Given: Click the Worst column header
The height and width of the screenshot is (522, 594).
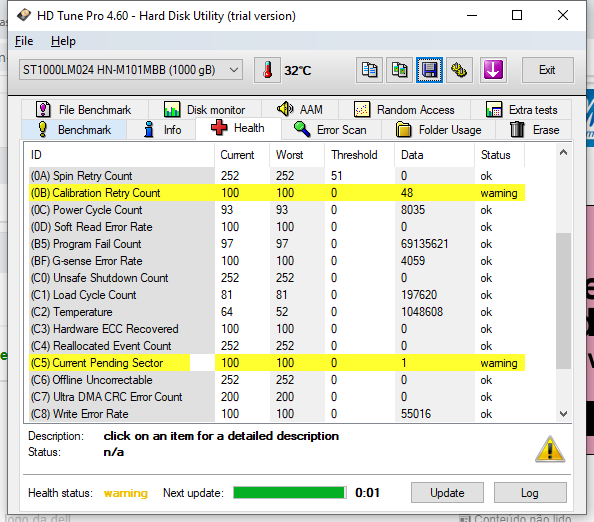Looking at the screenshot, I should 297,155.
